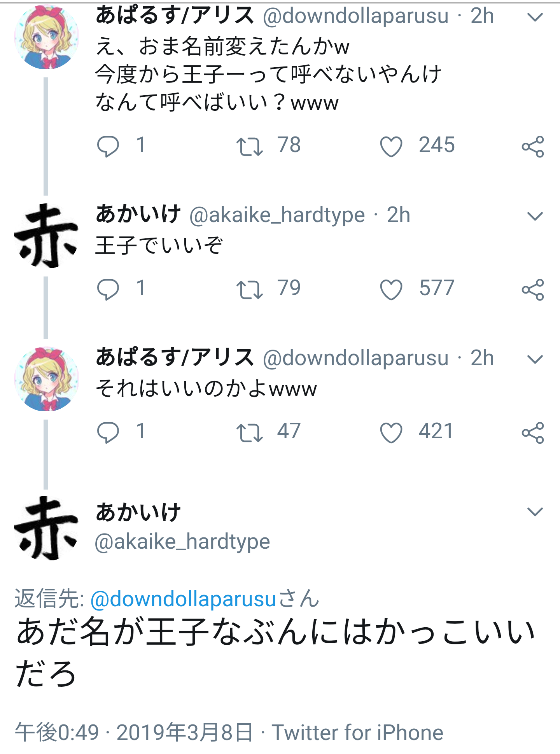The width and height of the screenshot is (560, 754).
Task: Share the それはいいのかよwww tweet
Action: (532, 433)
